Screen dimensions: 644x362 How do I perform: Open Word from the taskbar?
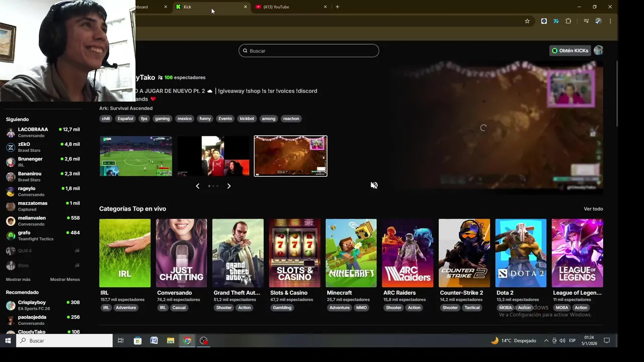point(154,340)
